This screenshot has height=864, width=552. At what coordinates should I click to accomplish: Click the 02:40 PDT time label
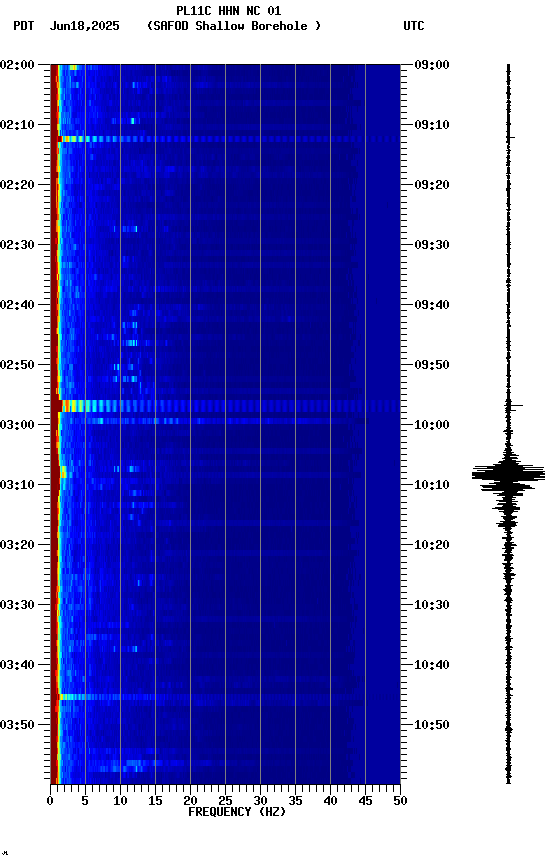(x=17, y=305)
